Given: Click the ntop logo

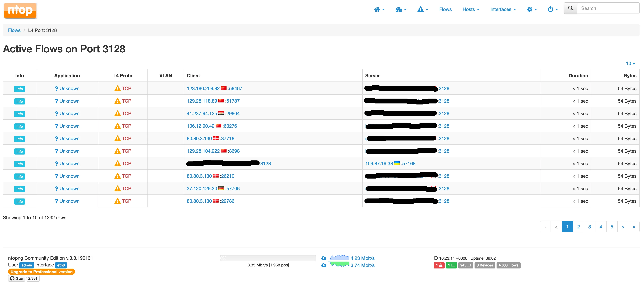Looking at the screenshot, I should point(20,10).
